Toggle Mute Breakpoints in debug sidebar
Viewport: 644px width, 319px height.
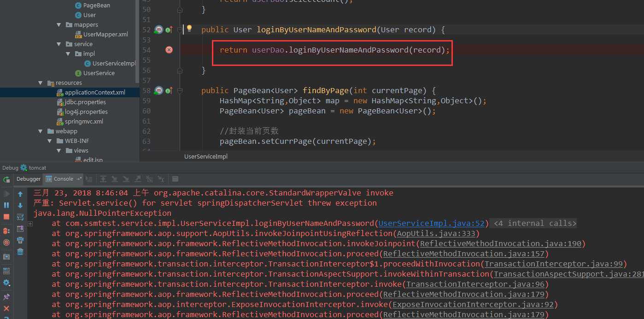click(6, 242)
